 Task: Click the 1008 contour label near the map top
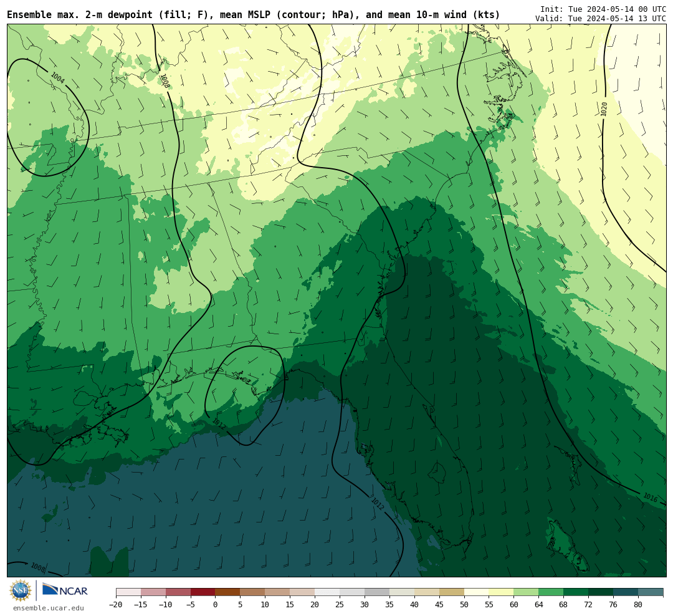[x=165, y=81]
